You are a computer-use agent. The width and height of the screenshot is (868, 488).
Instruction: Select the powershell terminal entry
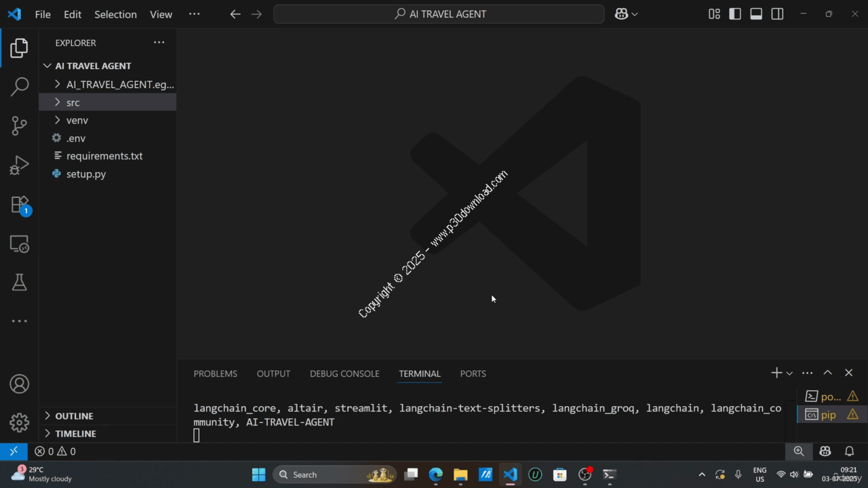[x=831, y=396]
